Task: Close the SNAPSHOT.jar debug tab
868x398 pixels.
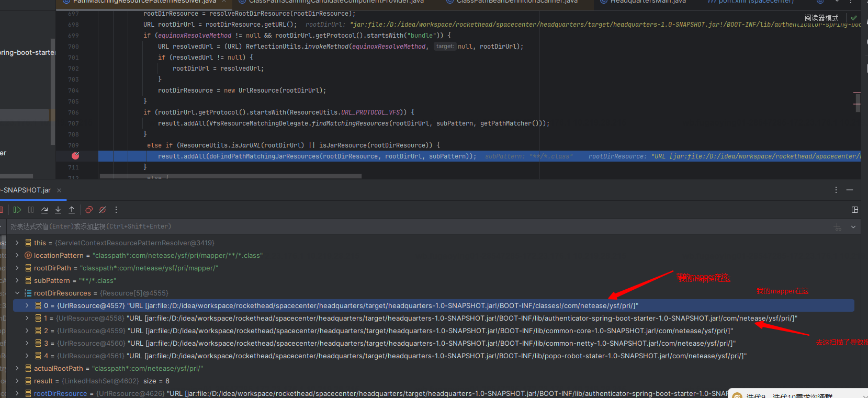Action: [59, 190]
